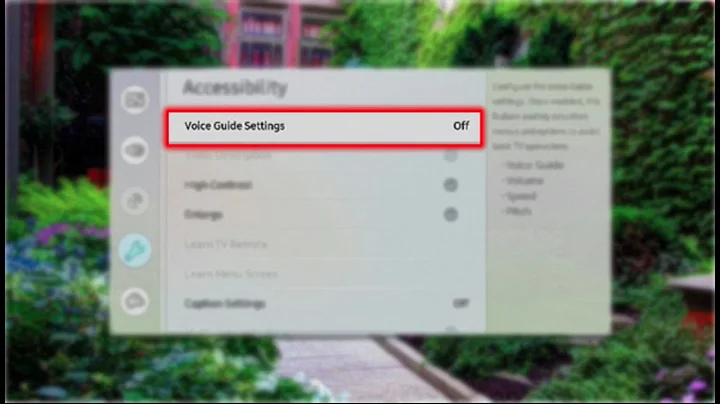The image size is (720, 404).
Task: Select Learn Menu Screen
Action: (x=231, y=274)
